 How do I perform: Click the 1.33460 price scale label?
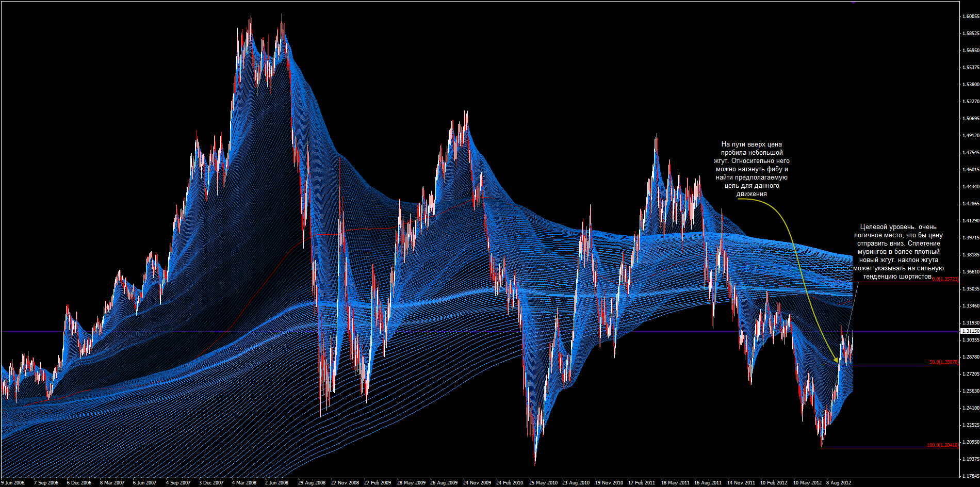click(971, 306)
